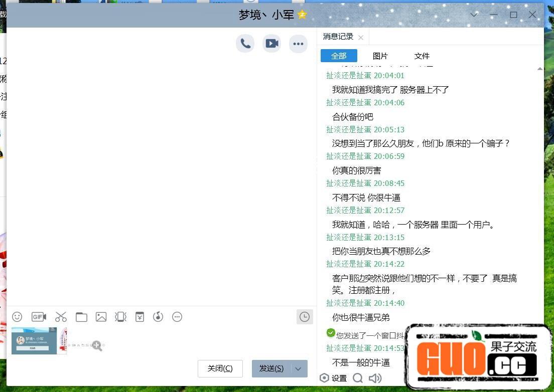Screen dimensions: 554x392
Task: Click the red packet (¥) icon
Action: tap(140, 317)
